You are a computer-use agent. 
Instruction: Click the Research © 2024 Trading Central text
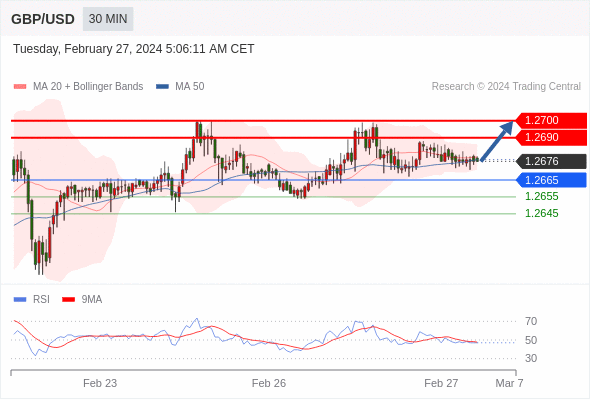(506, 87)
